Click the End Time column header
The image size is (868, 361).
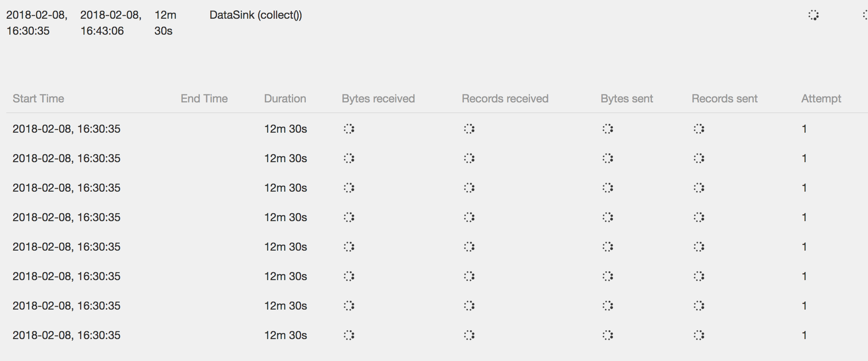[x=204, y=98]
